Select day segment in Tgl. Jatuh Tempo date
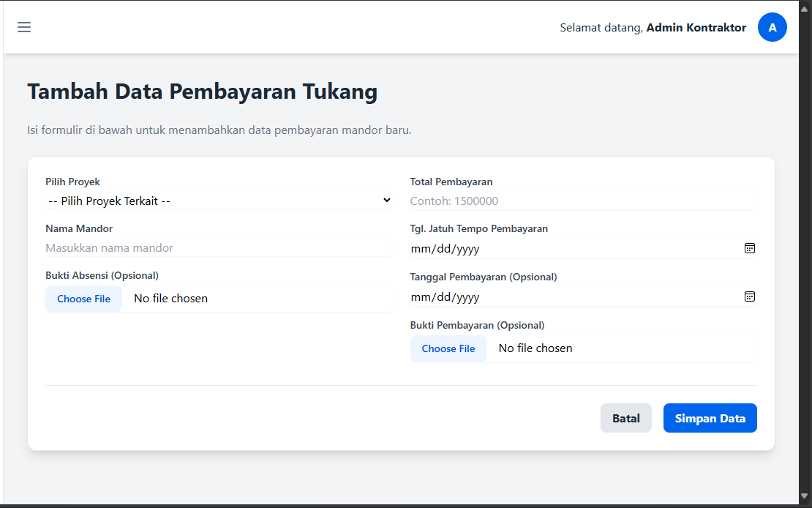 pyautogui.click(x=442, y=249)
